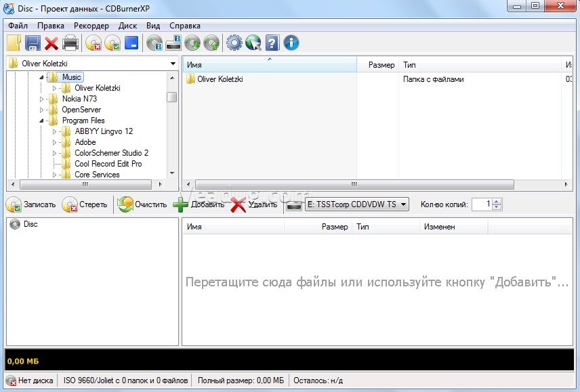
Task: Click the disc icon with red X badge in top toolbar
Action: click(94, 43)
